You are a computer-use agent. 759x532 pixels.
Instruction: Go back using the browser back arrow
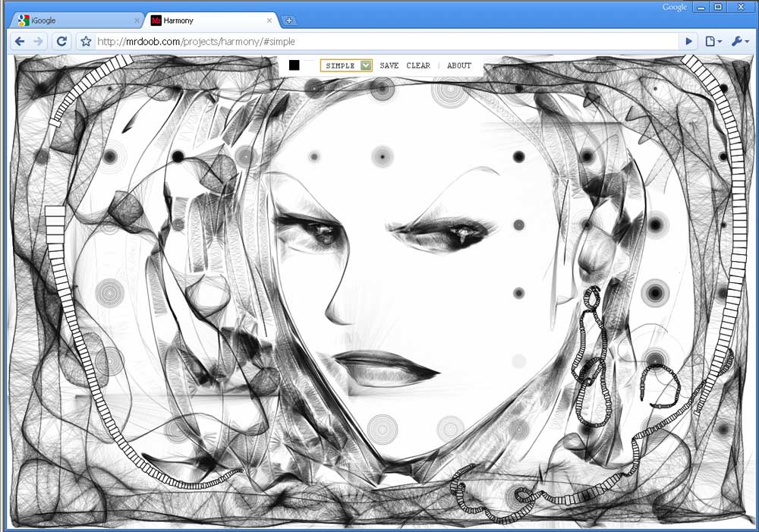click(x=19, y=42)
